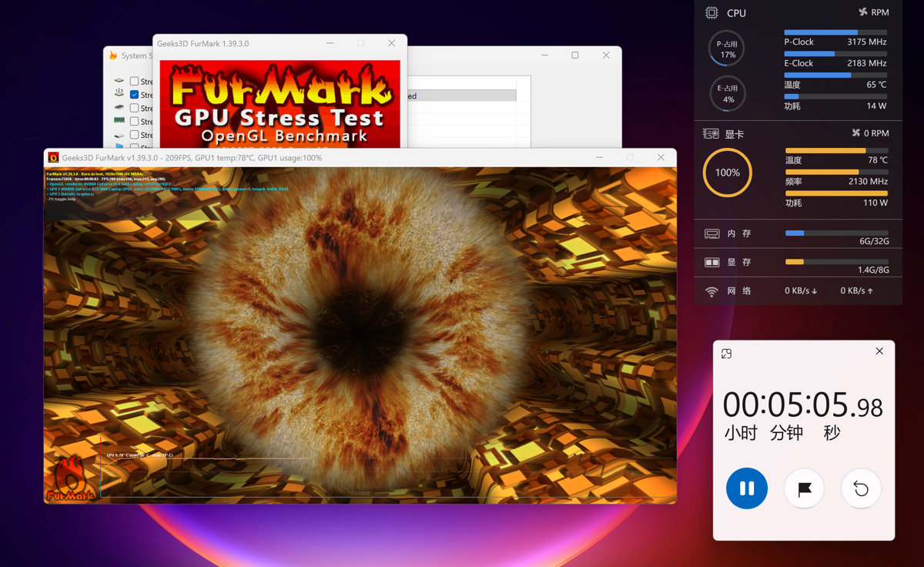Viewport: 924px width, 567px height.
Task: Click the CPU fan RPM icon
Action: [x=863, y=12]
